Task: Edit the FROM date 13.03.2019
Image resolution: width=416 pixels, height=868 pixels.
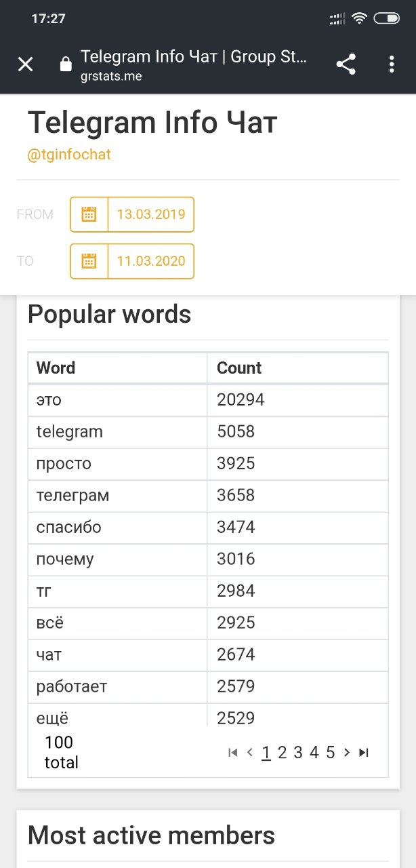Action: tap(151, 214)
